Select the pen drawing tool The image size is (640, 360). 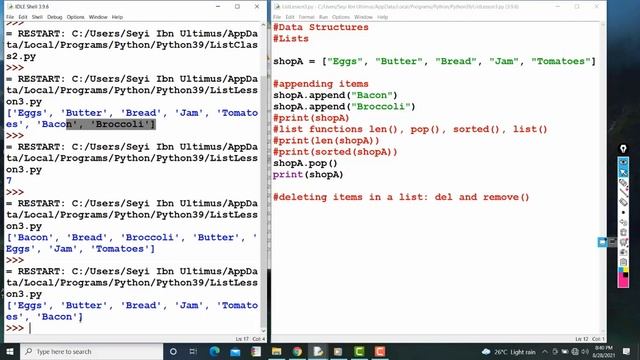point(623,182)
